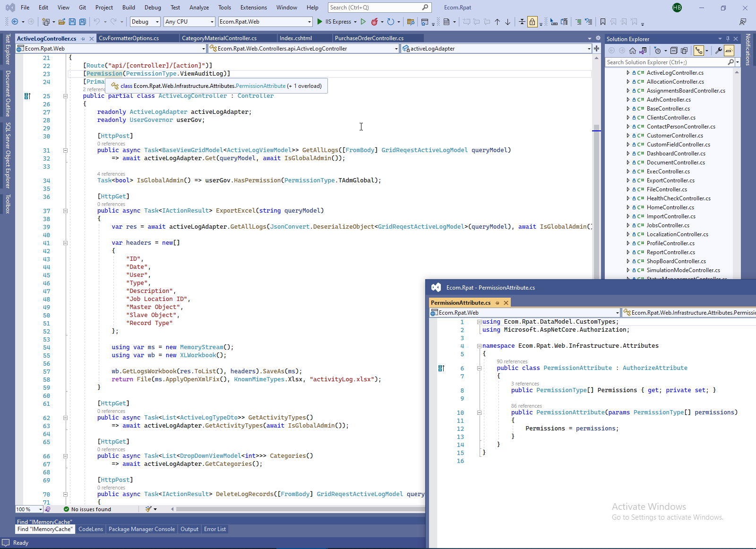
Task: Click HomeController.cs in Solution Explorer
Action: tap(670, 207)
